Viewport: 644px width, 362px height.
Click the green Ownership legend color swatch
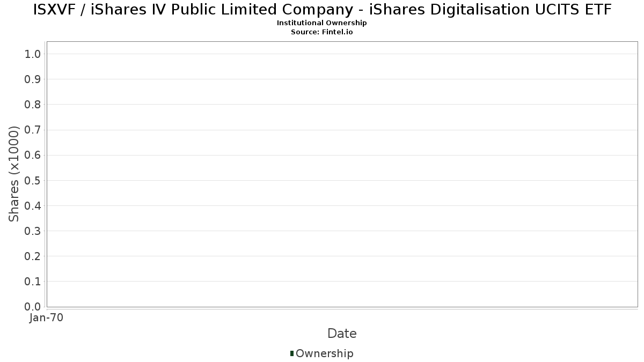[292, 353]
